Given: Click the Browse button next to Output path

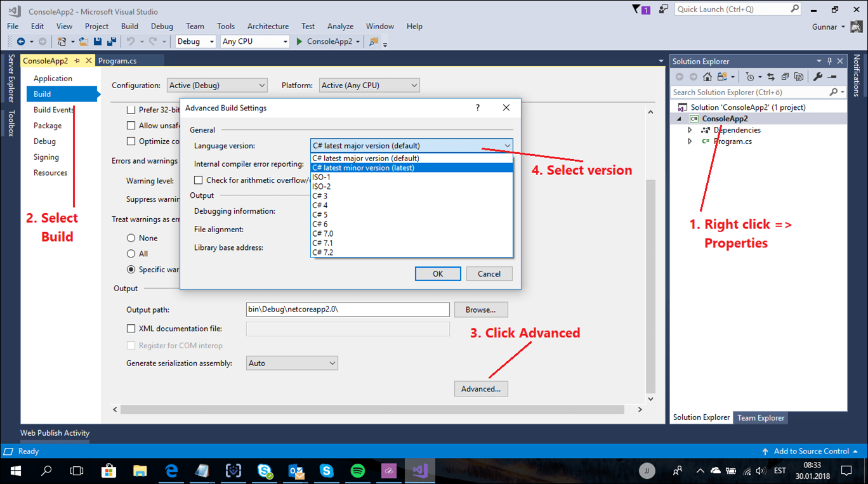Looking at the screenshot, I should tap(480, 309).
